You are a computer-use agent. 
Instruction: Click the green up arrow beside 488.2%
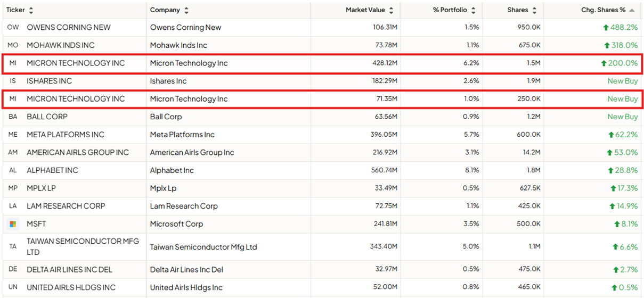click(x=606, y=27)
